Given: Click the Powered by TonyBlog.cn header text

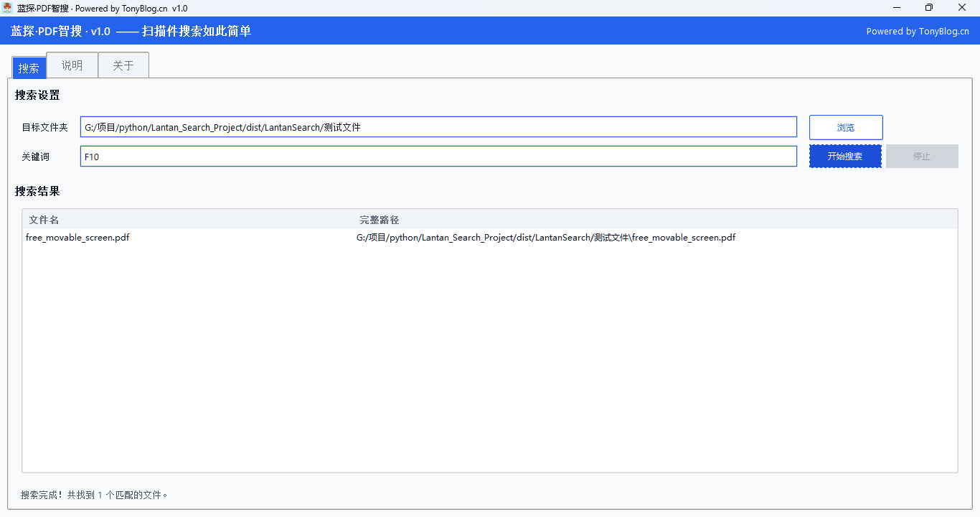Looking at the screenshot, I should [918, 32].
